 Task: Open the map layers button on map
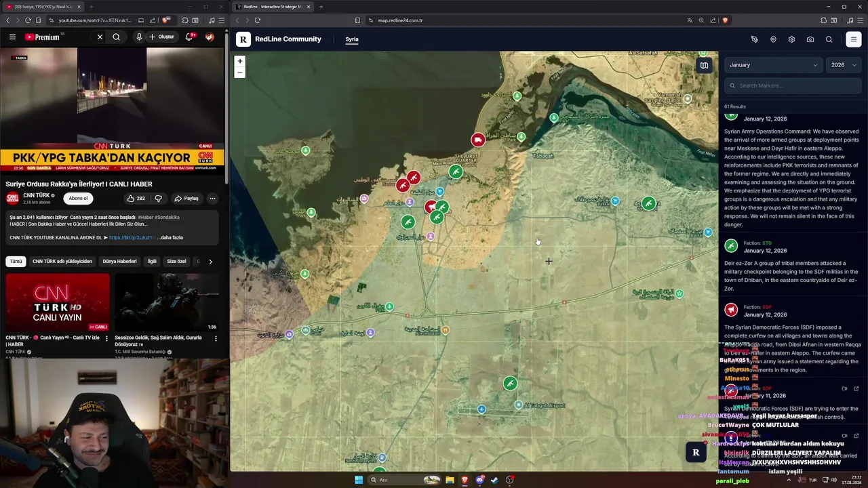(x=704, y=66)
